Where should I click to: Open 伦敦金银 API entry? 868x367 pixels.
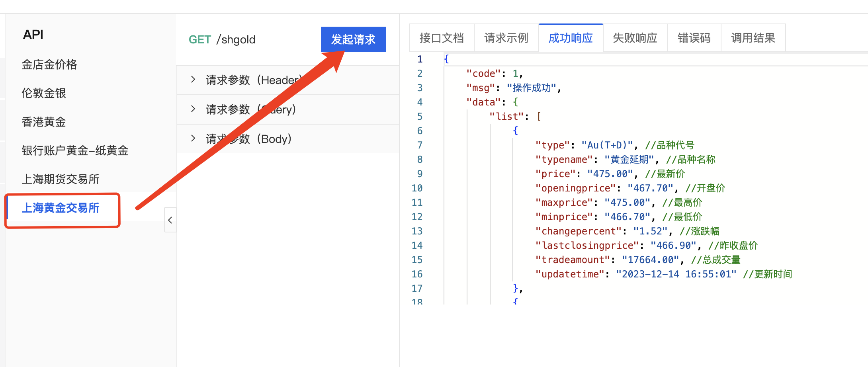click(44, 93)
